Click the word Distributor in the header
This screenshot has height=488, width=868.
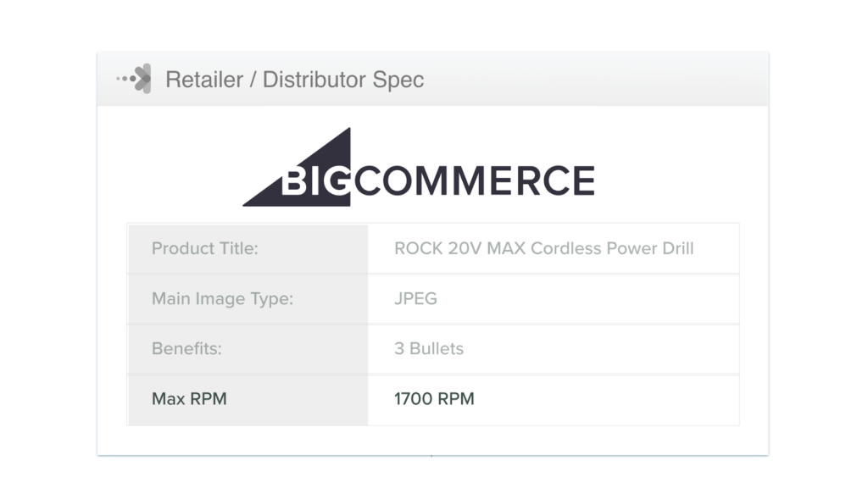(314, 80)
